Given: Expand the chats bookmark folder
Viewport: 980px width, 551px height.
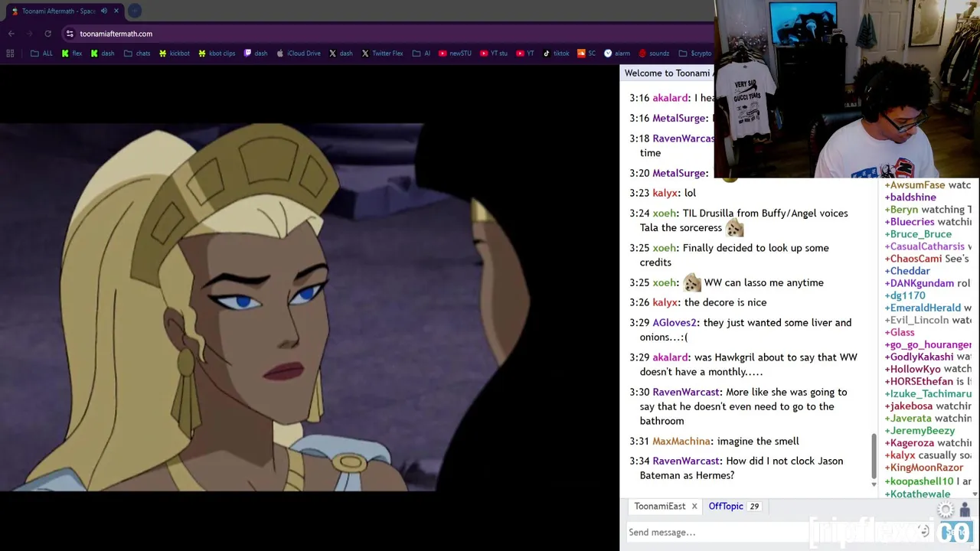Looking at the screenshot, I should (x=137, y=54).
